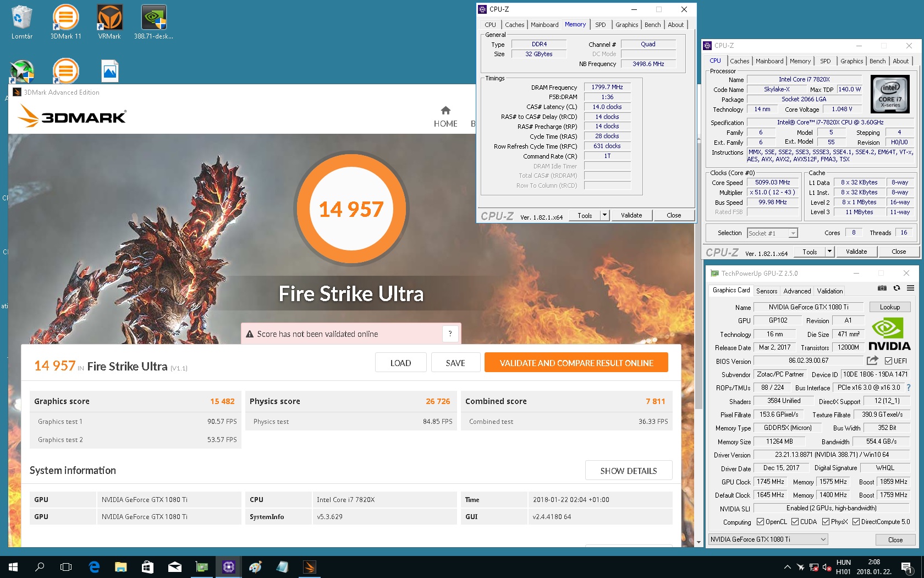The width and height of the screenshot is (924, 578).
Task: Click the SAVE button in 3DMark
Action: click(455, 363)
